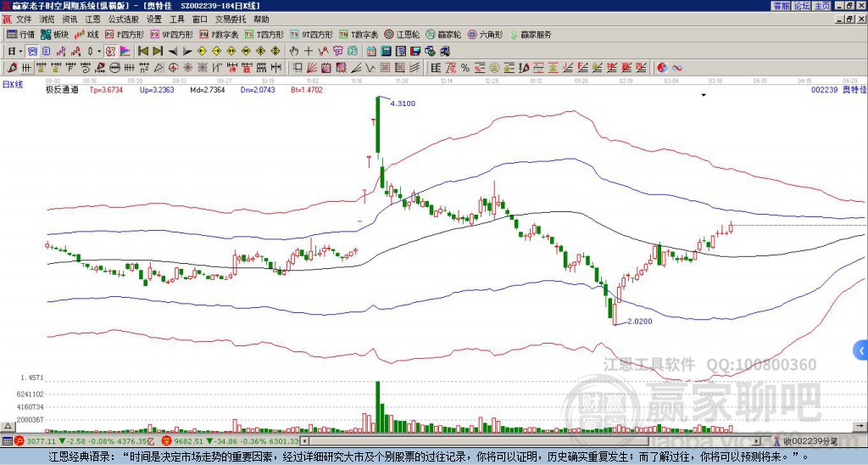Open the calendar icon tool
This screenshot has height=465, width=868.
tap(370, 52)
